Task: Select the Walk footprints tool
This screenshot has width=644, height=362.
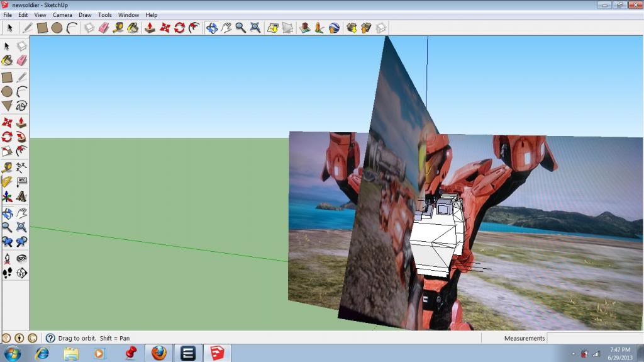Action: pos(7,273)
